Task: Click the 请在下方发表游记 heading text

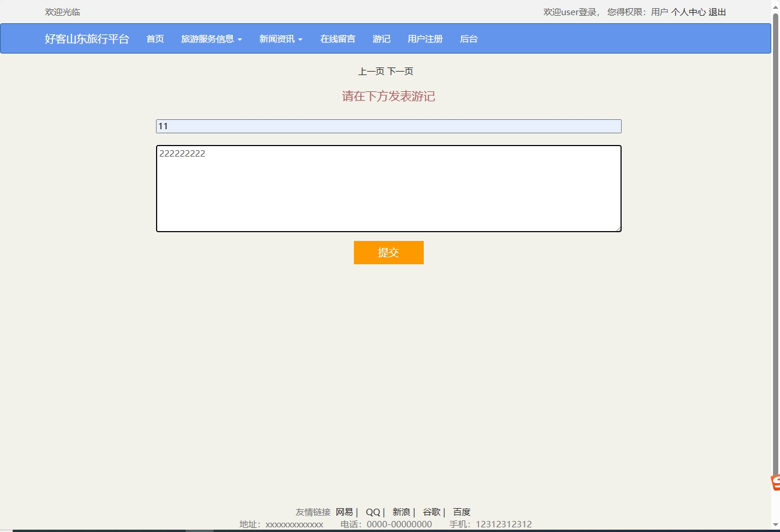Action: 389,97
